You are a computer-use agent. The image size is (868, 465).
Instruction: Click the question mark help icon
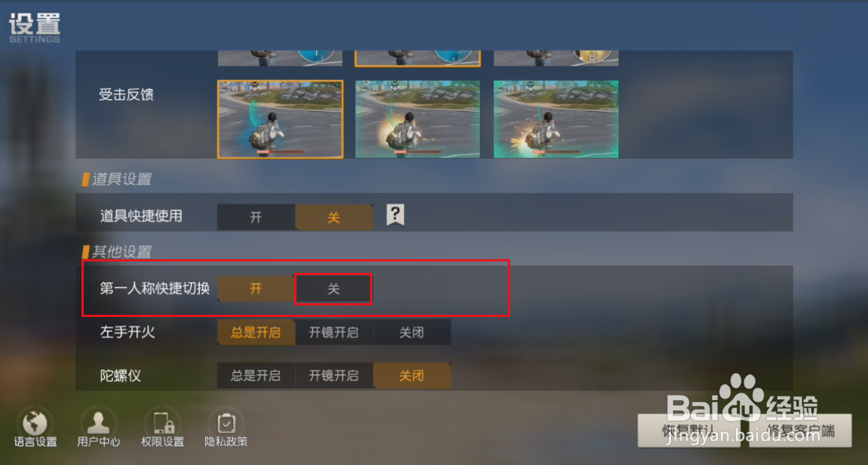coord(395,214)
